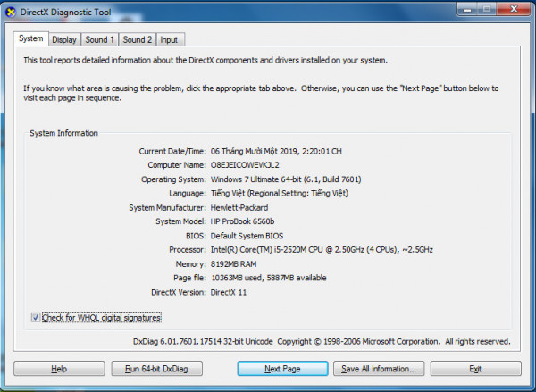
Task: Open the Display tab
Action: [64, 39]
